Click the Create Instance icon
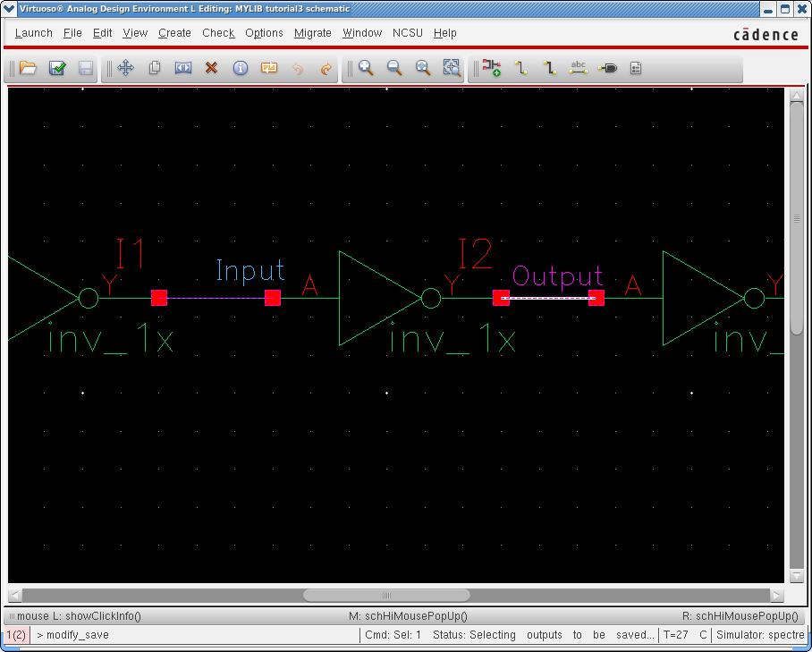This screenshot has width=812, height=652. 492,68
